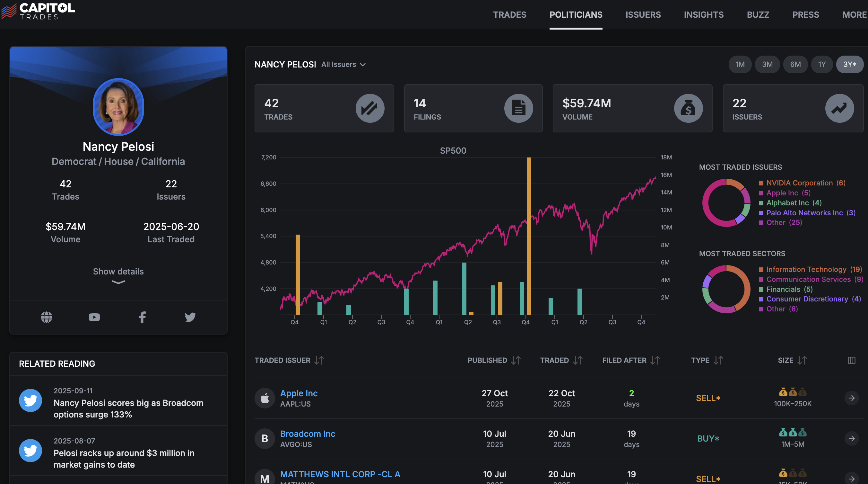
Task: Click the Capitol Trades logo
Action: (x=38, y=12)
